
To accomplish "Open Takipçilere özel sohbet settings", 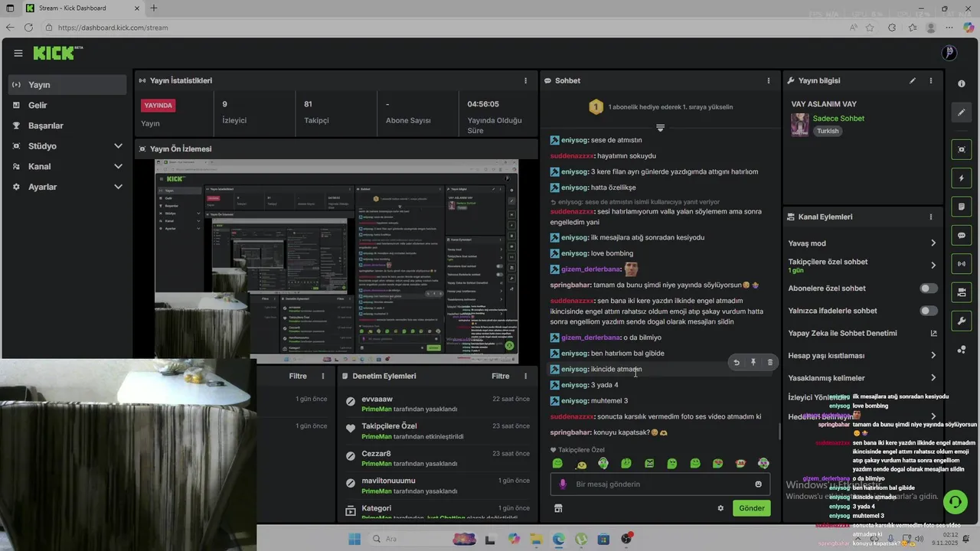I will pos(862,266).
